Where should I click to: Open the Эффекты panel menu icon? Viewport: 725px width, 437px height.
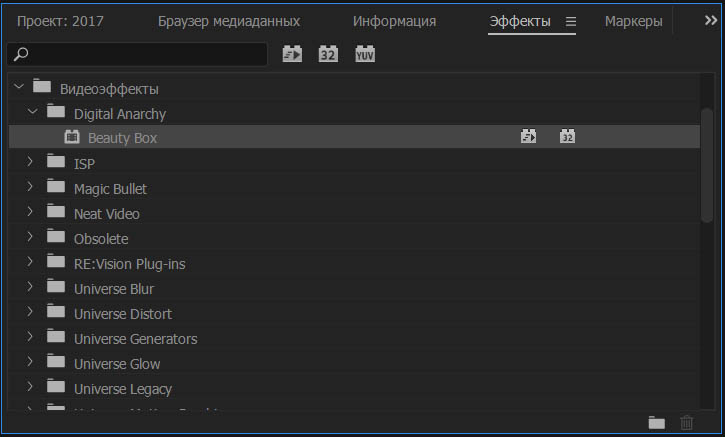coord(571,21)
